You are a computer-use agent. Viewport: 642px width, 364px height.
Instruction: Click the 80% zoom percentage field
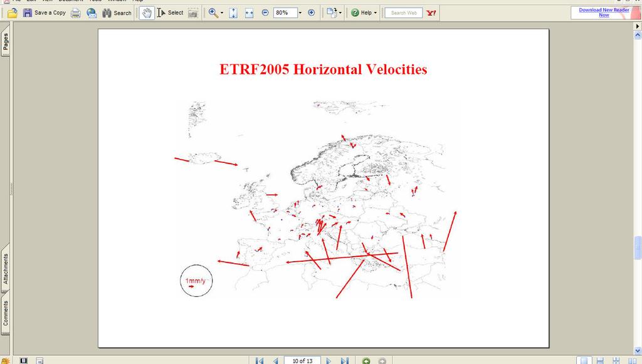coord(285,13)
